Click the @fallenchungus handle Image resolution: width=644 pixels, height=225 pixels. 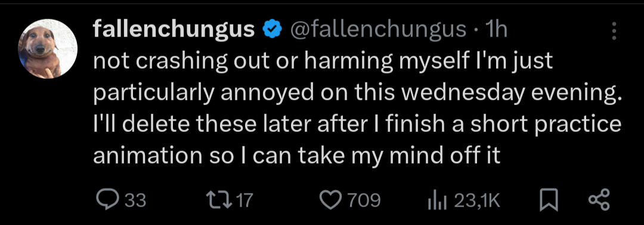378,30
